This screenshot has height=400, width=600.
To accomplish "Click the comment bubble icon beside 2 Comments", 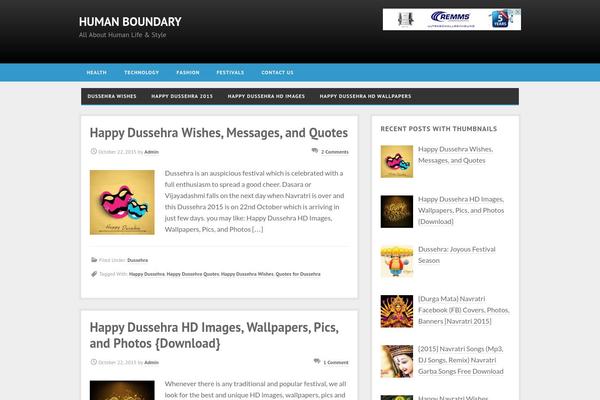I will tap(315, 151).
